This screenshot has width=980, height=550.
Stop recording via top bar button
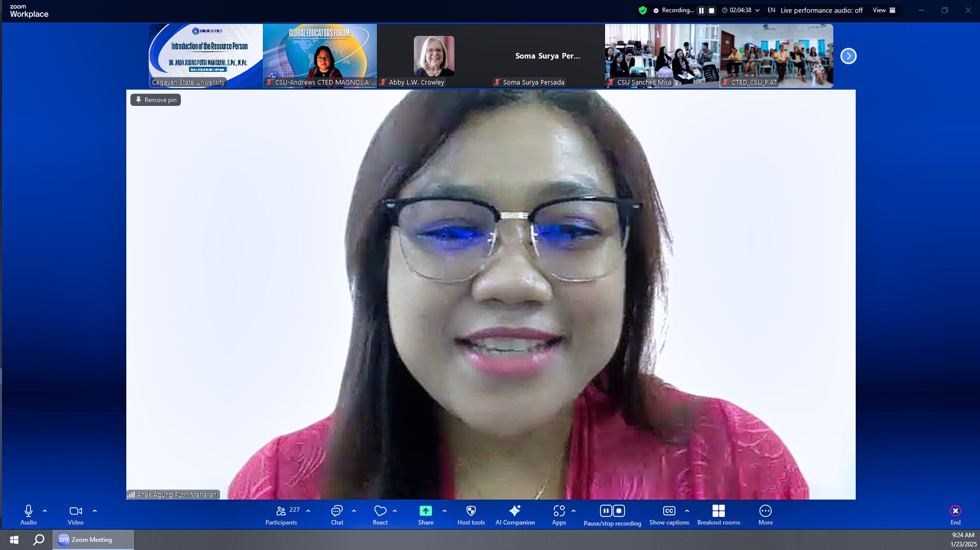(712, 10)
